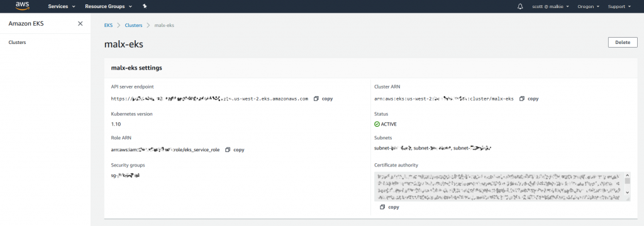Image resolution: width=644 pixels, height=226 pixels.
Task: Open the Support menu
Action: click(x=619, y=6)
